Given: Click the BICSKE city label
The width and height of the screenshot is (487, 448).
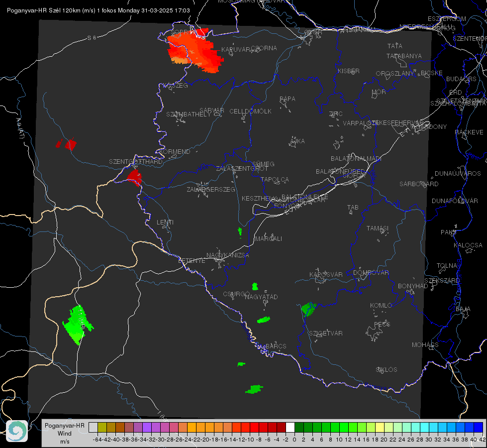Looking at the screenshot, I should (432, 73).
